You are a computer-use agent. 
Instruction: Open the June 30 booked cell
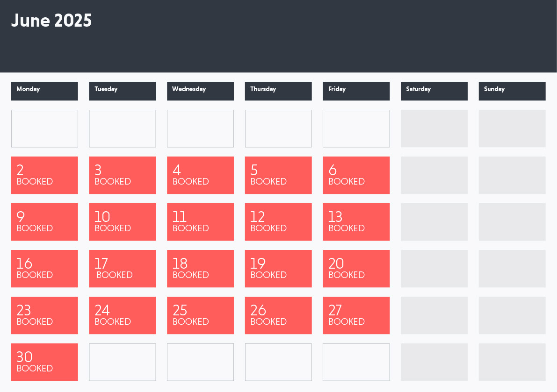point(44,362)
